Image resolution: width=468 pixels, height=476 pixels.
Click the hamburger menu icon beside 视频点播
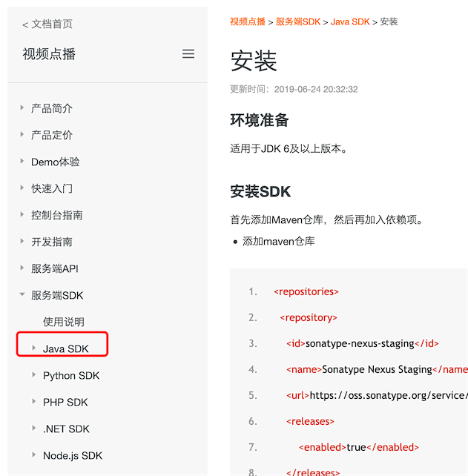[188, 54]
